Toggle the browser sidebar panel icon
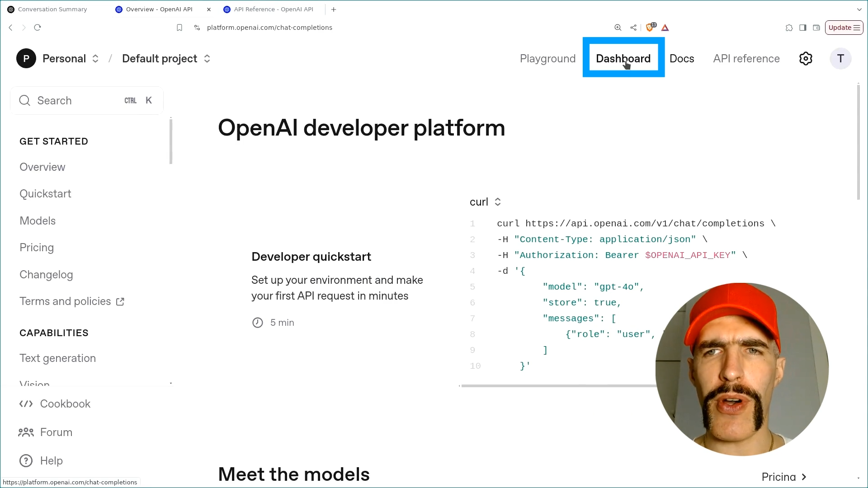The height and width of the screenshot is (488, 868). click(x=803, y=28)
